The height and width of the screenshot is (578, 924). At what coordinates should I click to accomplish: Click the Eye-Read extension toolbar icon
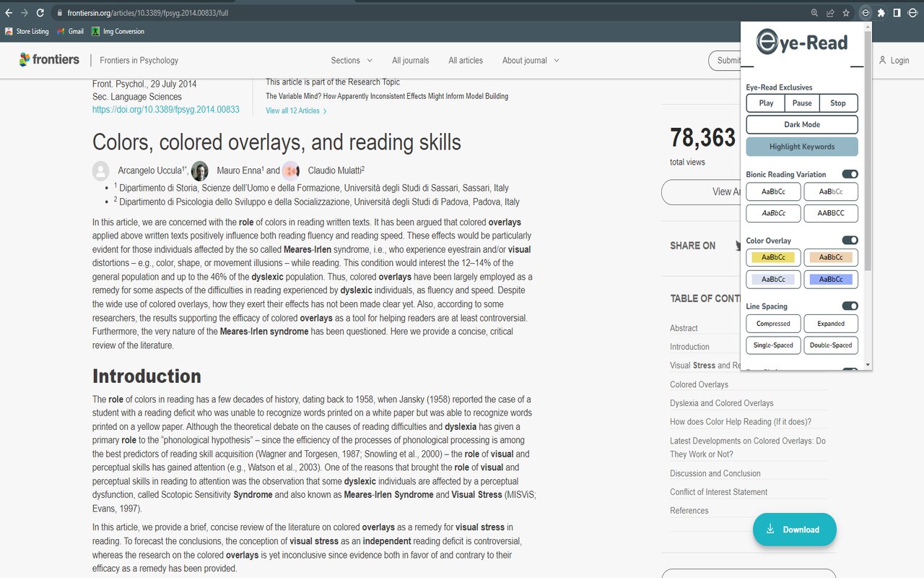[x=866, y=13]
